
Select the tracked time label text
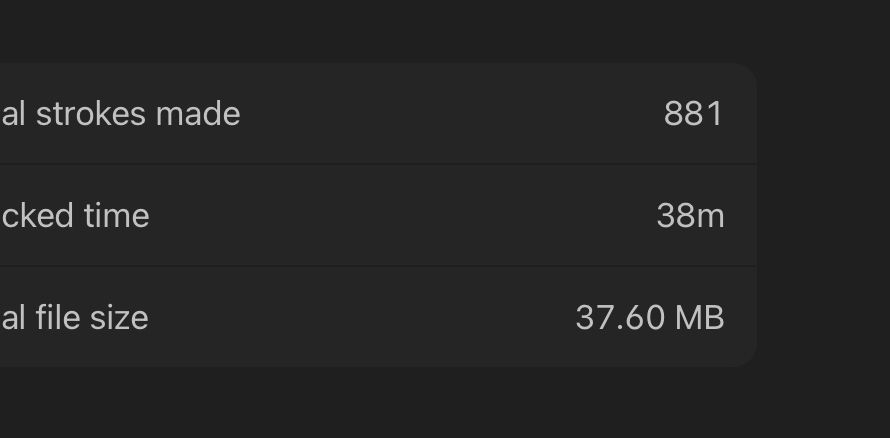click(x=74, y=216)
